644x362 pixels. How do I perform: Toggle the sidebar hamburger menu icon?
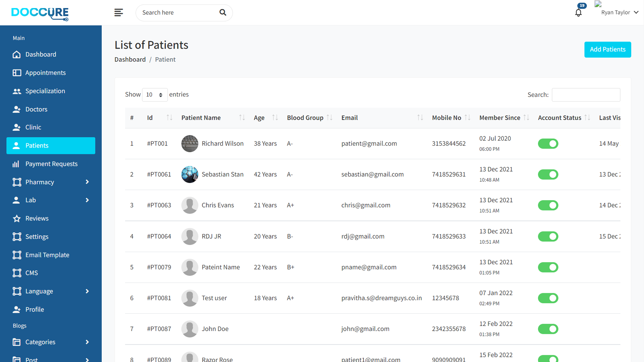pos(118,13)
